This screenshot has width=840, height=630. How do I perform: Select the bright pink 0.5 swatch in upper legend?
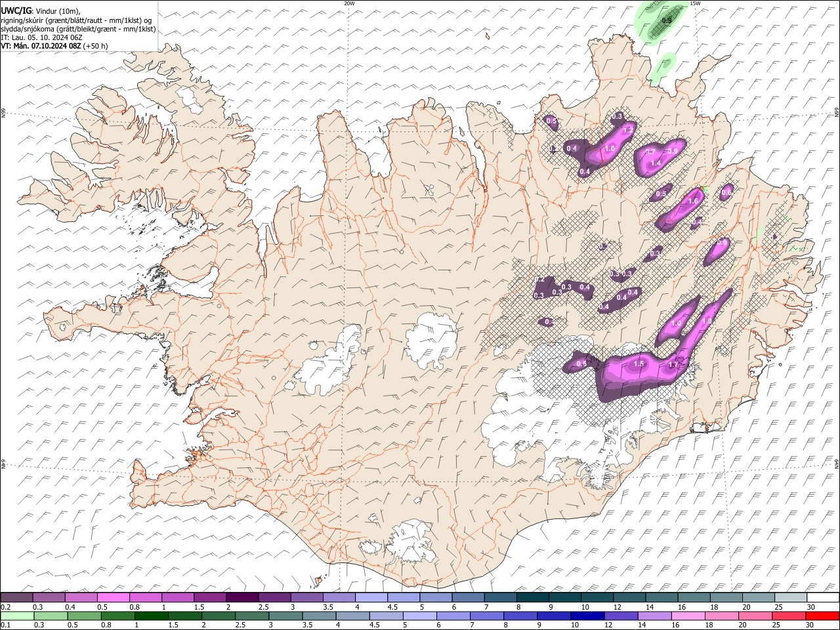(113, 597)
